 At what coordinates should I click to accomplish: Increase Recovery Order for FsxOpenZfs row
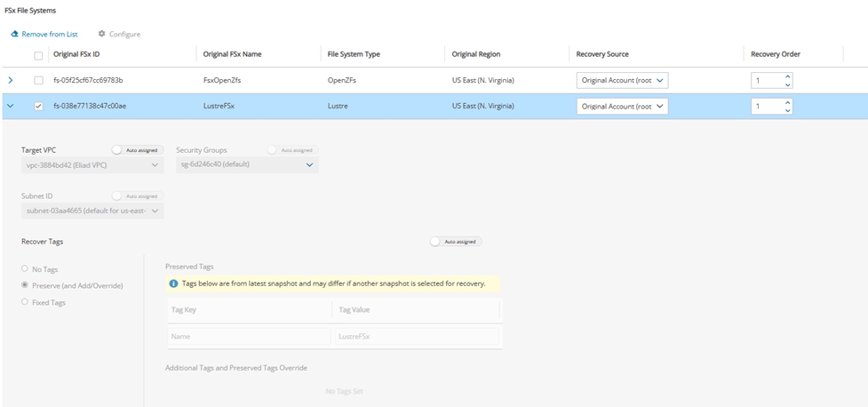tap(787, 76)
